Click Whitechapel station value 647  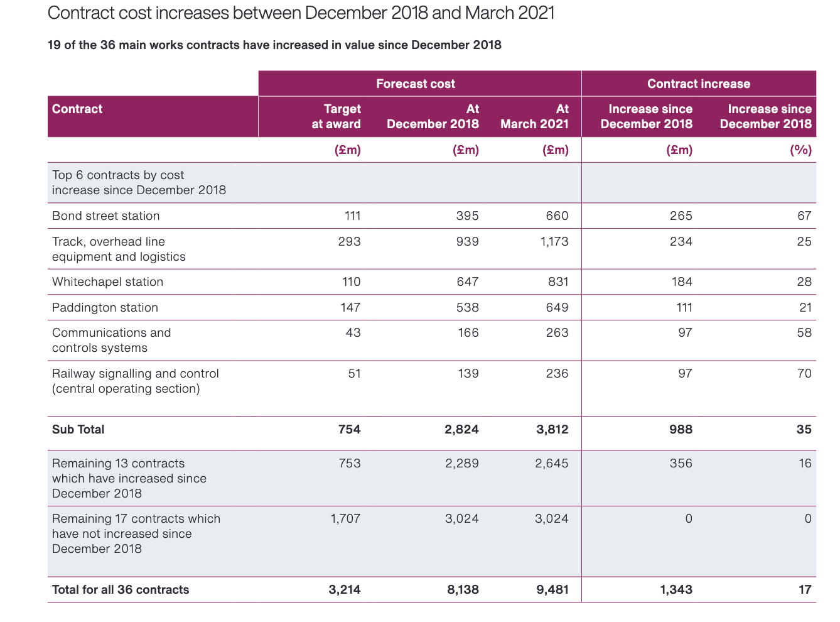(x=467, y=281)
